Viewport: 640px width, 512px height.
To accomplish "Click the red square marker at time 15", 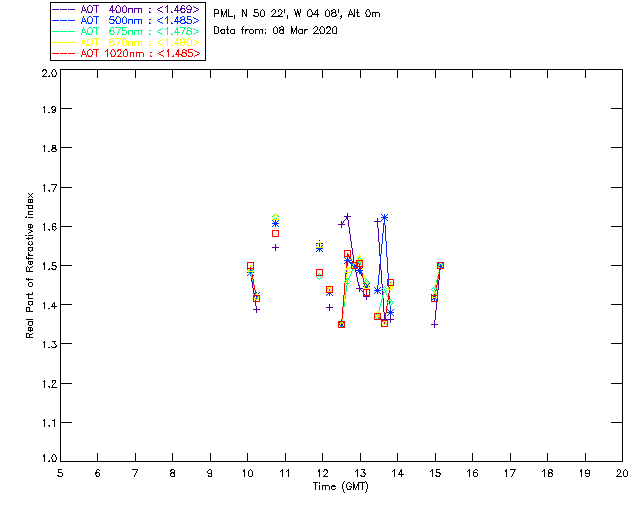I will coord(440,266).
